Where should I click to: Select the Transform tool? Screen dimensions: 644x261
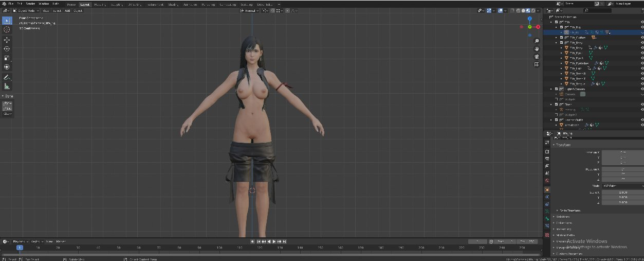[7, 67]
